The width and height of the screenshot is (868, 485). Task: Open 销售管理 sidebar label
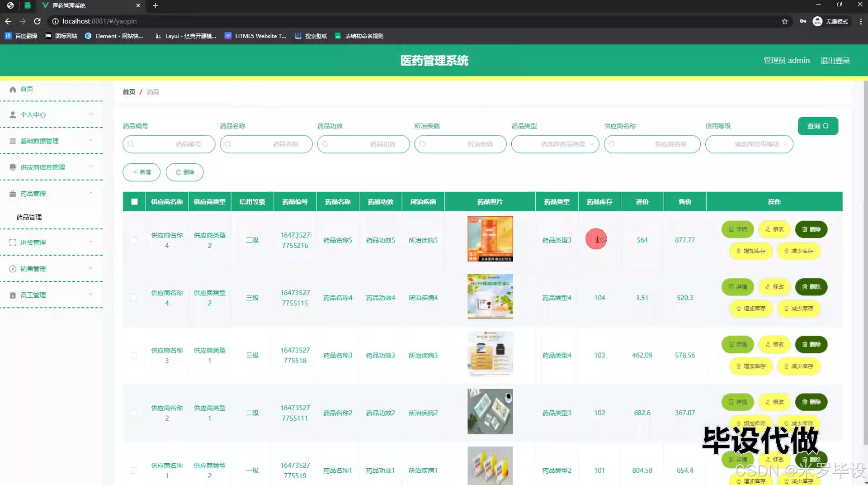click(33, 269)
